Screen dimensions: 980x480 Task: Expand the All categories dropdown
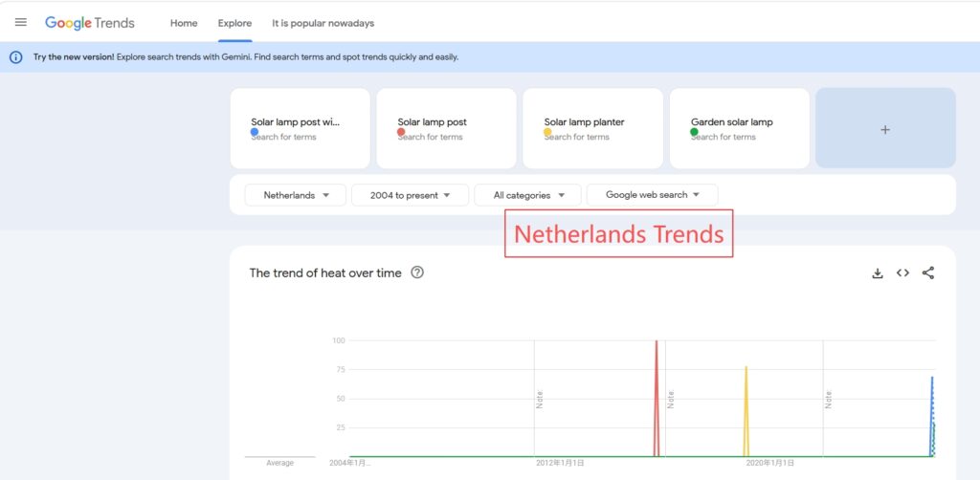(x=528, y=195)
